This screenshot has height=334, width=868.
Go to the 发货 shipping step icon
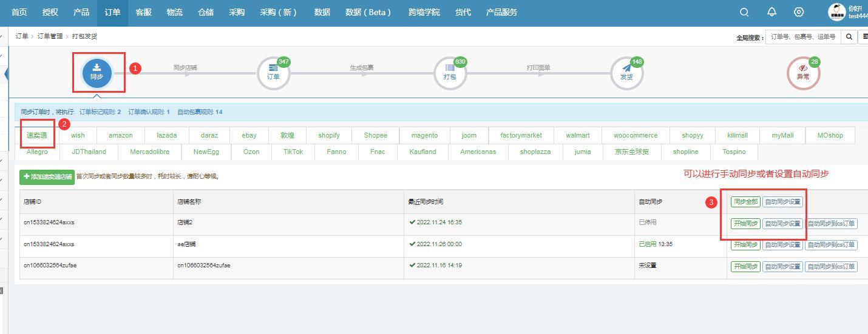coord(626,72)
